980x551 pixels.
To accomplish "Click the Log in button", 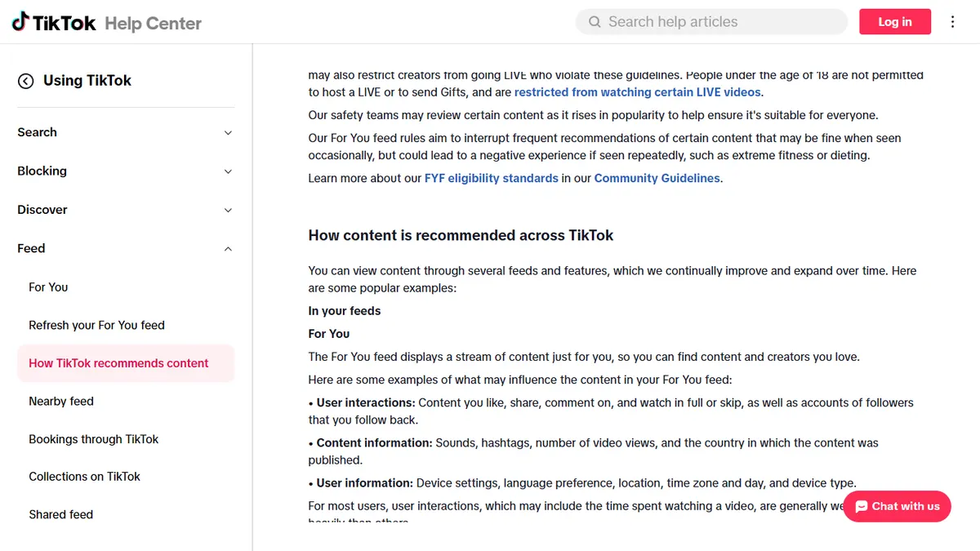I will (895, 22).
